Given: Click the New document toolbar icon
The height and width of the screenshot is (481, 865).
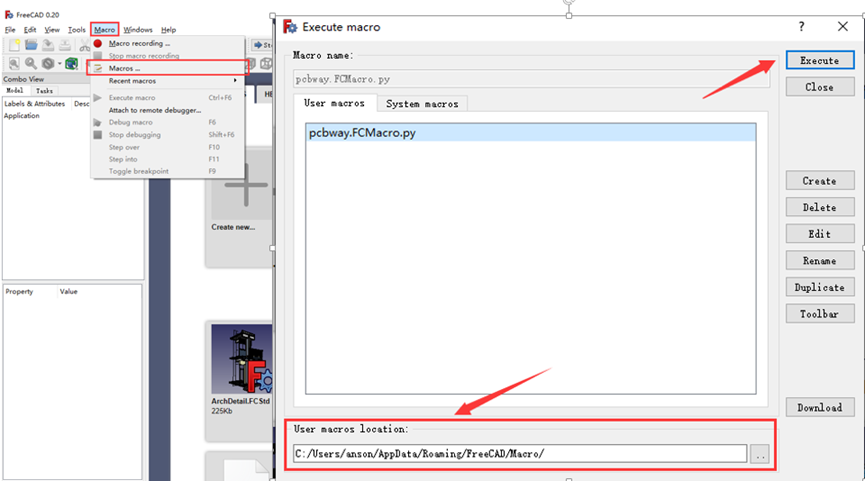Looking at the screenshot, I should click(x=14, y=45).
